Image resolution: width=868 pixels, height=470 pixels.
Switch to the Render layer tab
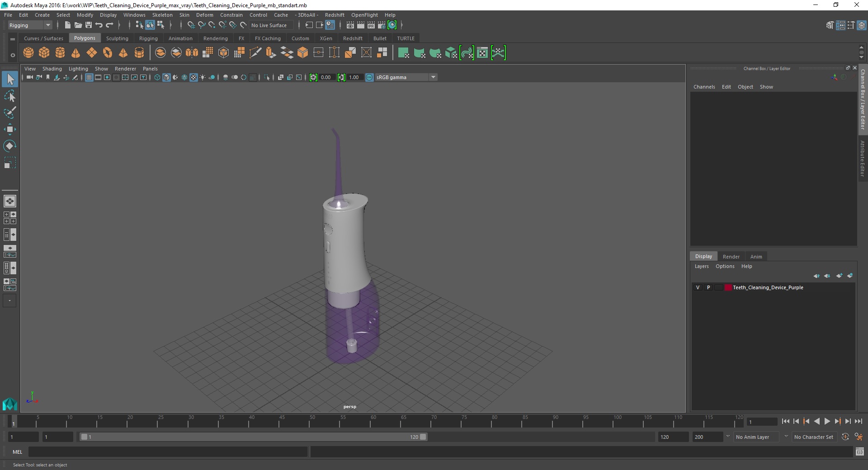tap(731, 257)
